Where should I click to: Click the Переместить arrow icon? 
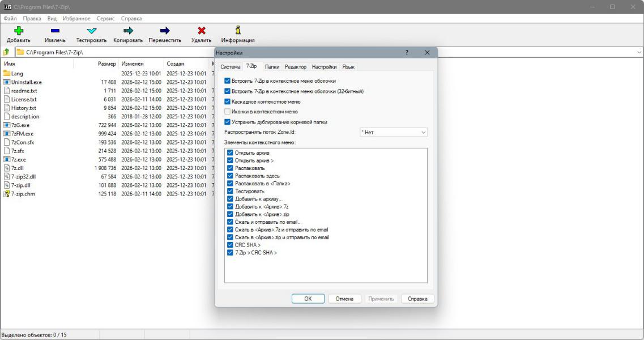[x=165, y=31]
